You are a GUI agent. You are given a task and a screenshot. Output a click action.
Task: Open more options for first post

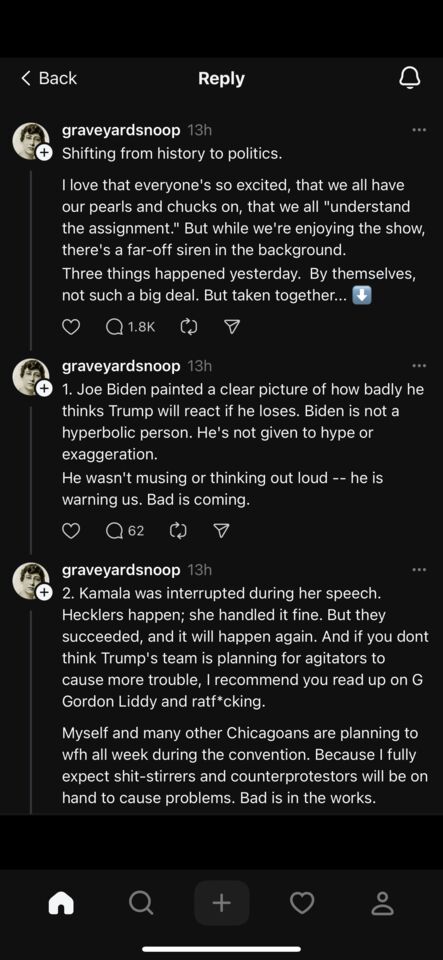[419, 130]
